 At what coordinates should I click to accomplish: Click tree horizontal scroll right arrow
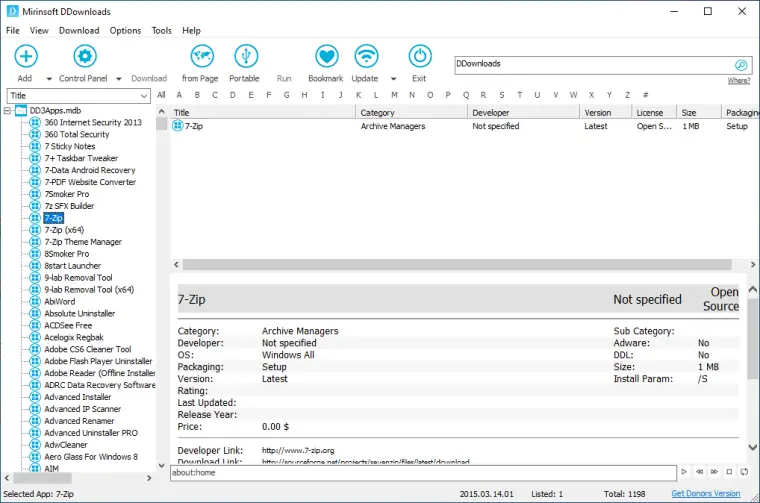pos(149,478)
